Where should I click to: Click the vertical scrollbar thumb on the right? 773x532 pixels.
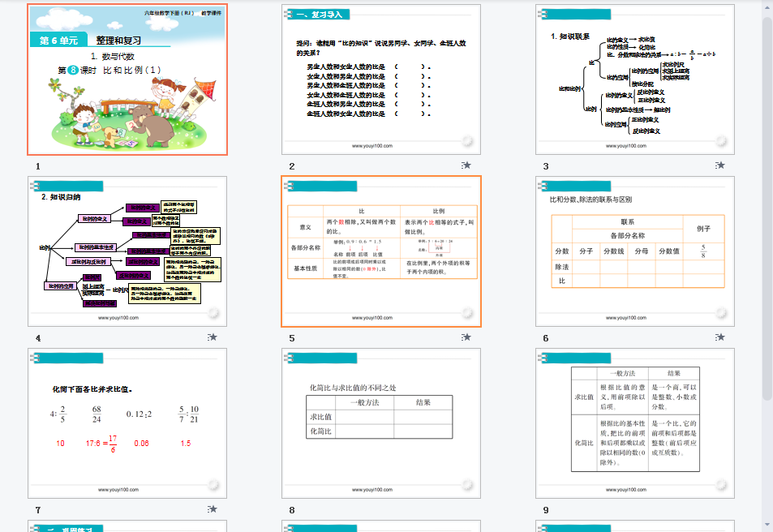pos(767,209)
